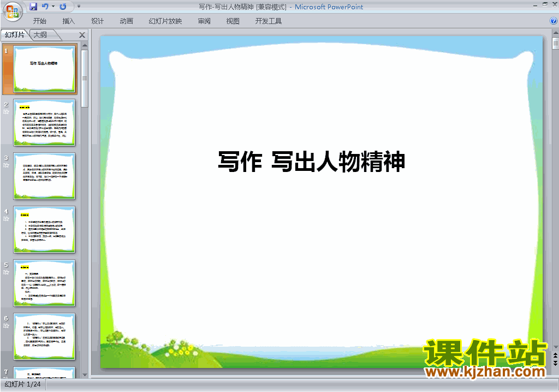The image size is (559, 392).
Task: Select slide 5 thumbnail
Action: [x=44, y=283]
